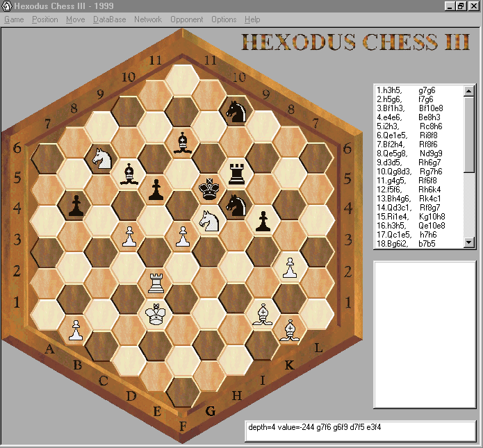
Task: Minimize the Hexodus Chess III window
Action: (450, 6)
